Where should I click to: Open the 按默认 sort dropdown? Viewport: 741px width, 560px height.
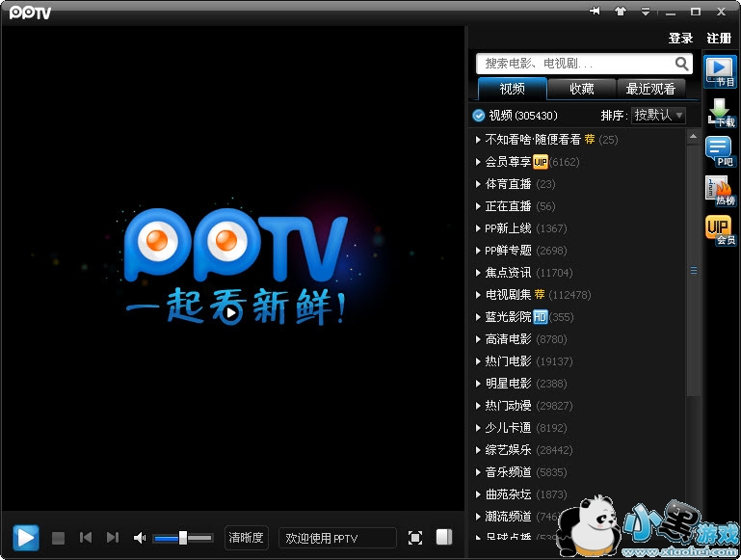point(658,115)
